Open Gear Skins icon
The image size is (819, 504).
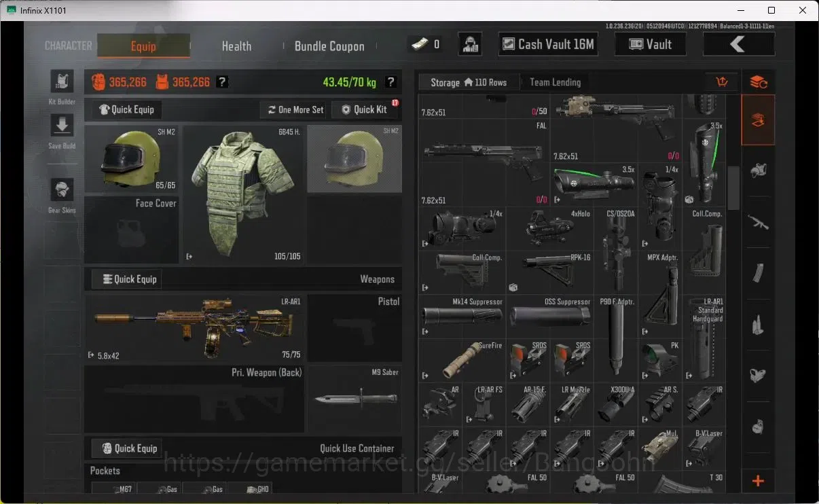tap(62, 190)
